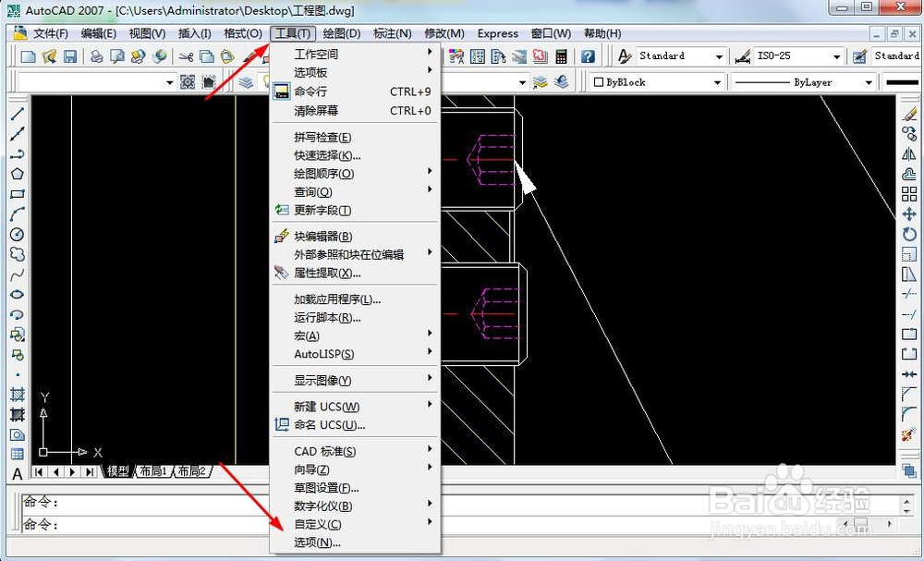Select the Explode tool
Viewport: 924px width, 561px height.
point(909,434)
